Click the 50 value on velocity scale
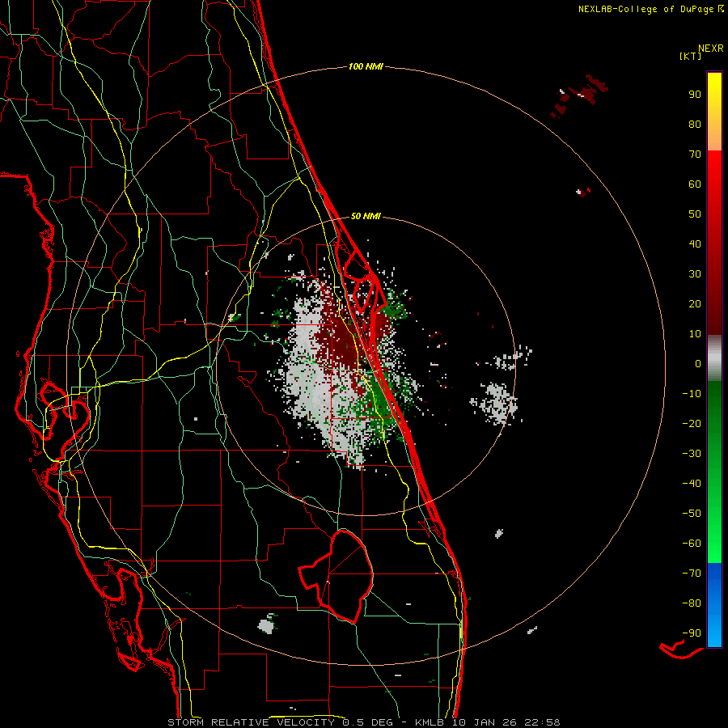The image size is (728, 728). pyautogui.click(x=695, y=214)
